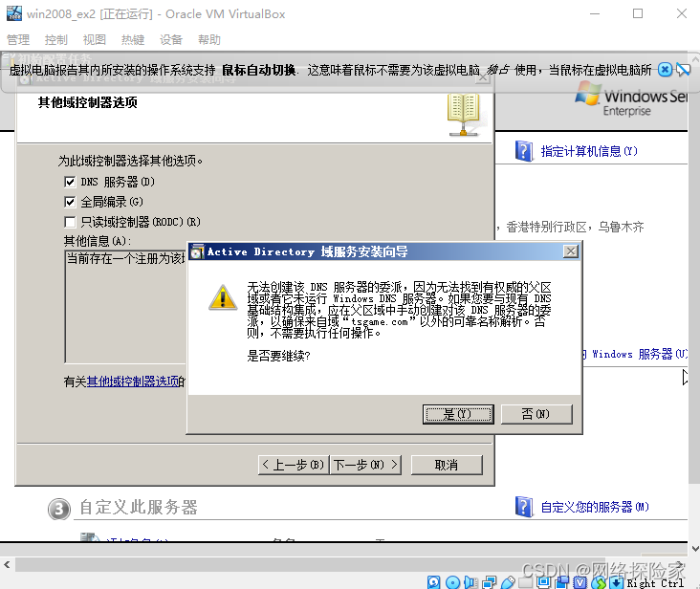Click the hard disk activity status icon
The image size is (700, 589).
point(433,582)
